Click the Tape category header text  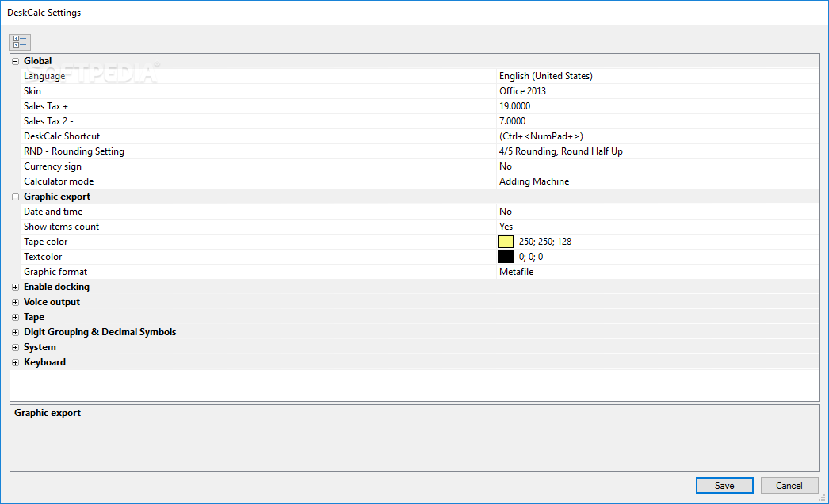click(34, 317)
